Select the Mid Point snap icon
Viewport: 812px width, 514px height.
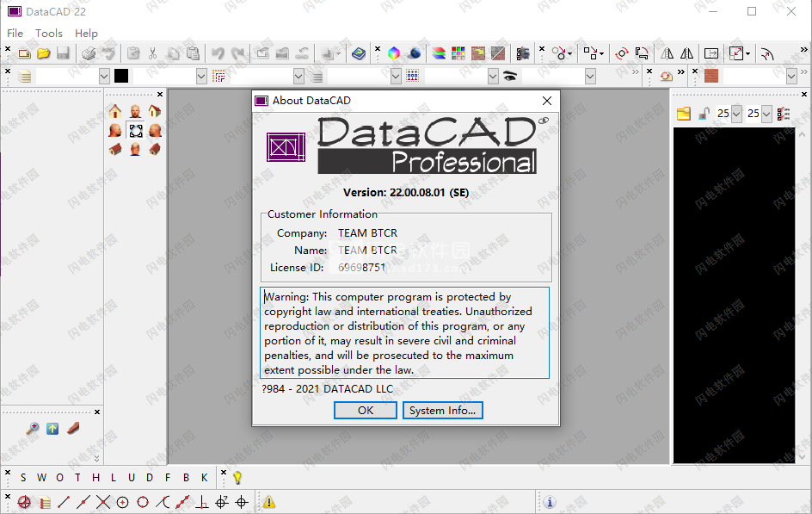point(83,502)
